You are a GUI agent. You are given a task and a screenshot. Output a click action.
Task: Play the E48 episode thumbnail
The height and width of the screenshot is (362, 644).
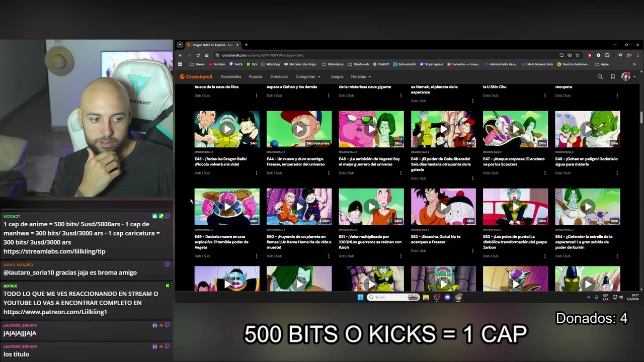(588, 129)
